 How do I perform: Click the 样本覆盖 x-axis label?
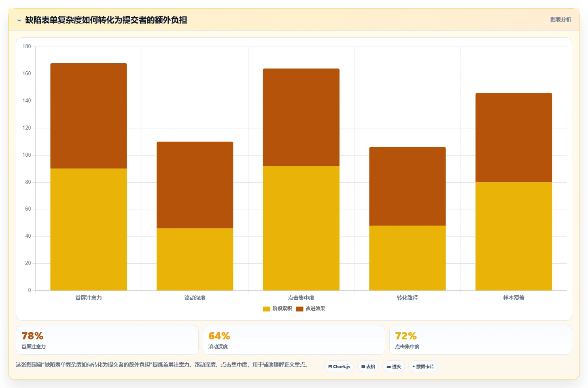514,298
